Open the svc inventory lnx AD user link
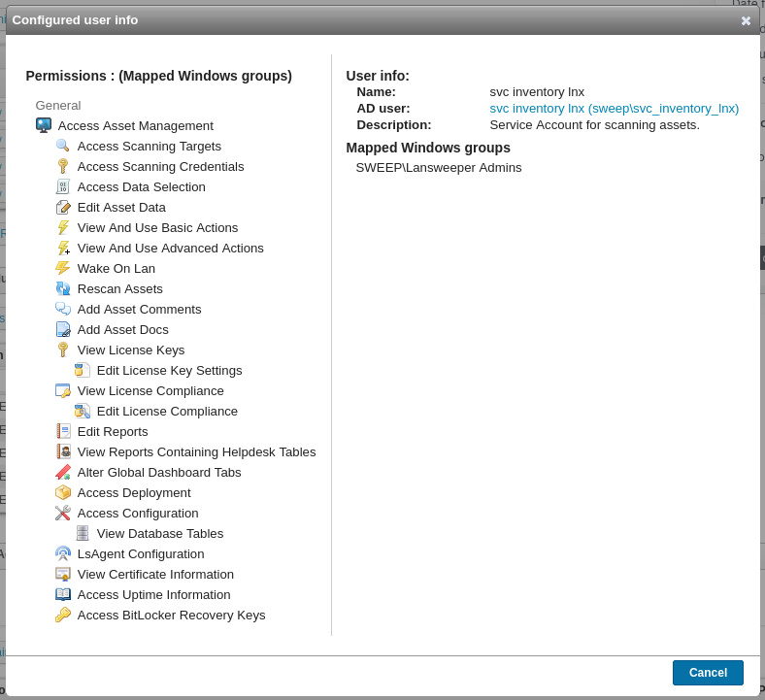The width and height of the screenshot is (765, 700). point(614,109)
